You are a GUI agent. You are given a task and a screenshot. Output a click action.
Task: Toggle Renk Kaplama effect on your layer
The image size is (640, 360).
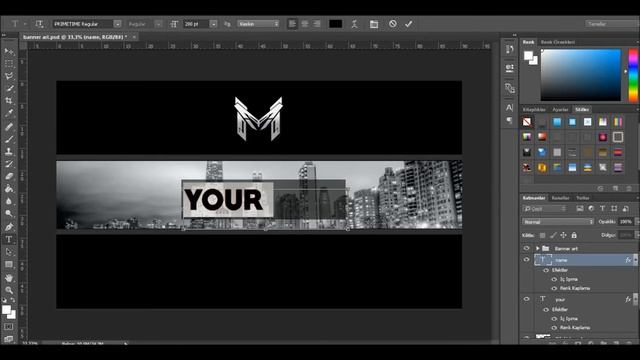tap(554, 327)
